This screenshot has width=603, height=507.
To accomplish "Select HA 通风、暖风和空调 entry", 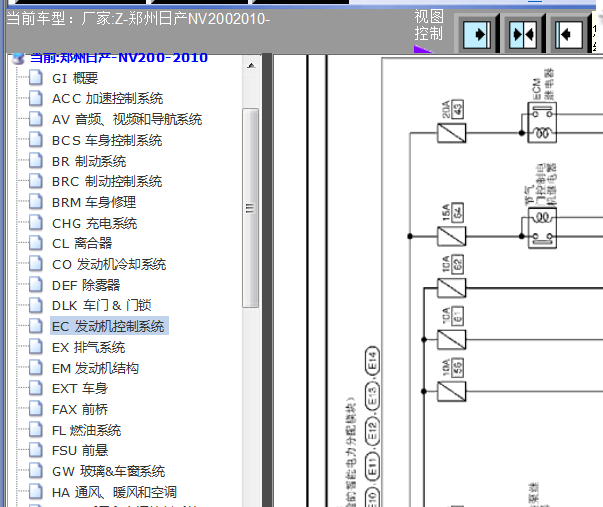I will click(x=114, y=492).
